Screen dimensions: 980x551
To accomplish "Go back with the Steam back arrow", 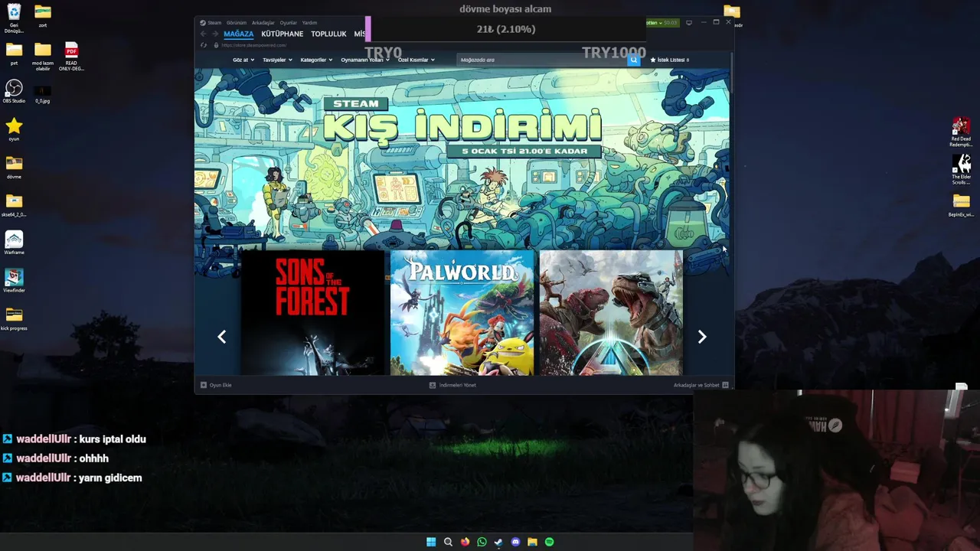I will point(203,34).
